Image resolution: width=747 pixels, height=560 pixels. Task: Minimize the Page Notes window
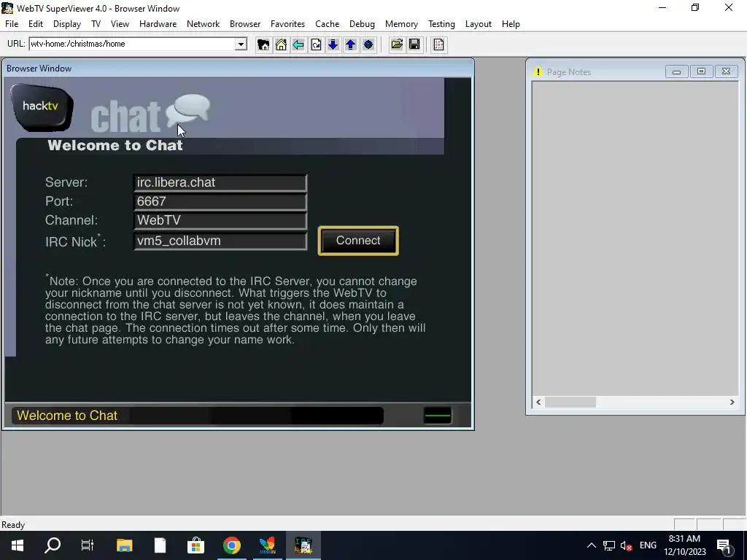pos(676,71)
